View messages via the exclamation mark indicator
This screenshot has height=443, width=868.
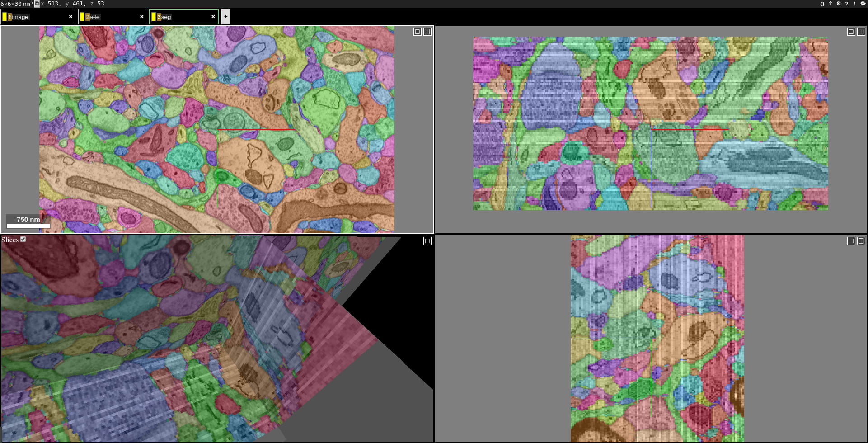(x=856, y=4)
